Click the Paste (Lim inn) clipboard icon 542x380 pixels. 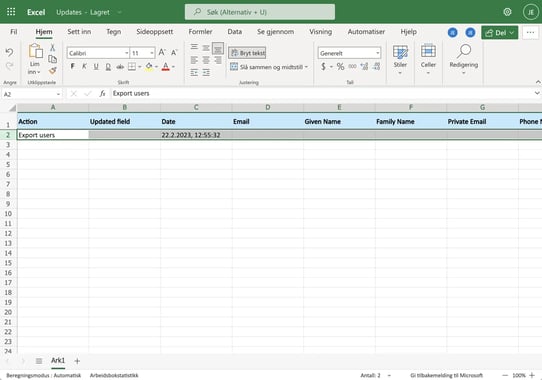tap(35, 52)
